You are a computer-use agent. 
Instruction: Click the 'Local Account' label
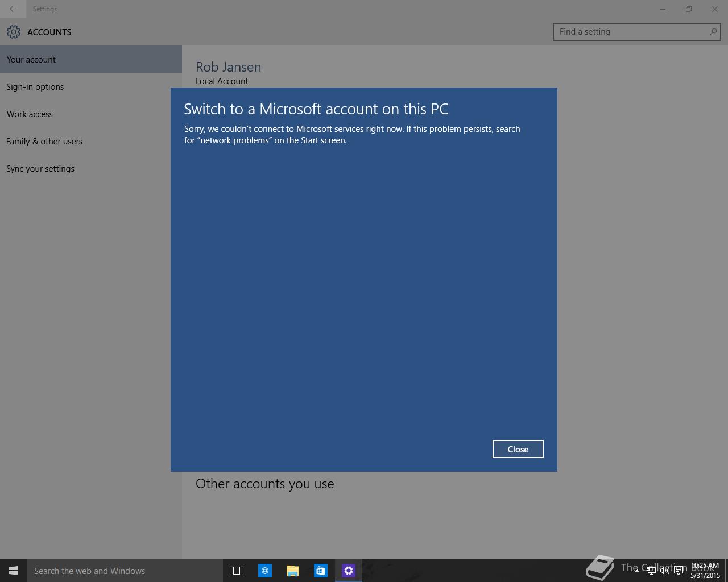(222, 81)
